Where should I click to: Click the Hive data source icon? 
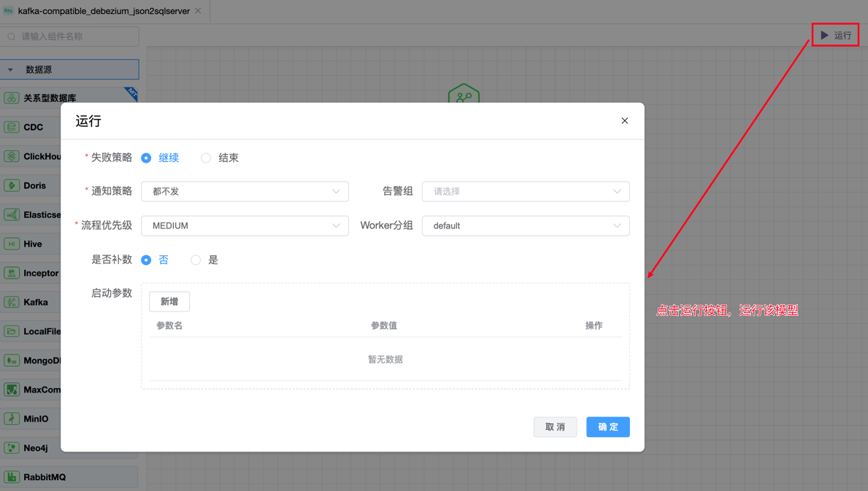click(12, 244)
